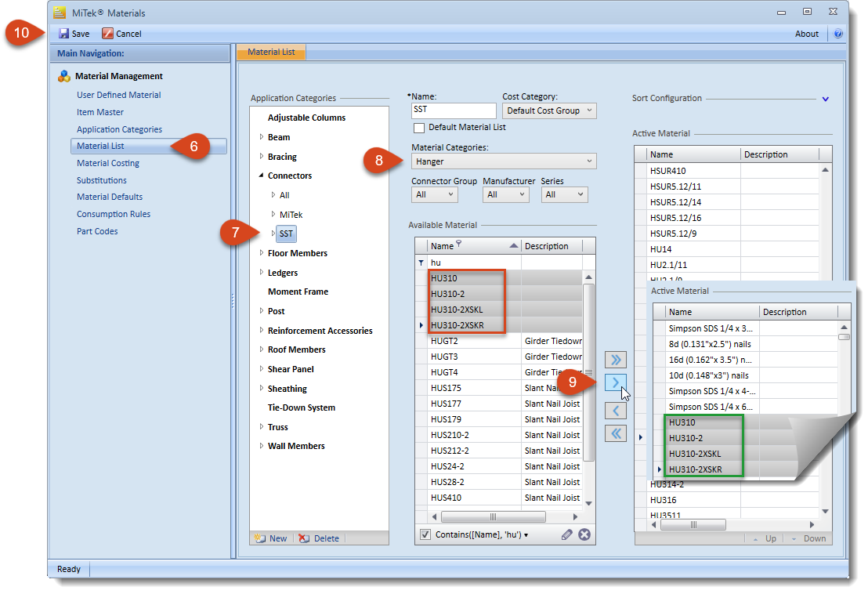Open User Defined Material in navigation
This screenshot has width=868, height=594.
[x=119, y=96]
